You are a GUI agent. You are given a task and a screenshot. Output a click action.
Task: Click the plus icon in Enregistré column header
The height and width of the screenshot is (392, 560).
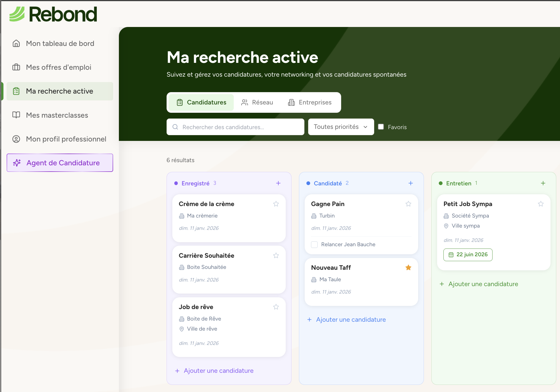click(x=278, y=183)
